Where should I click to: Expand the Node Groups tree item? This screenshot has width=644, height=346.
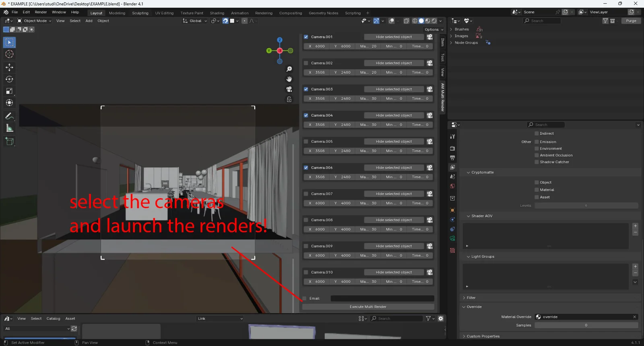coord(451,43)
